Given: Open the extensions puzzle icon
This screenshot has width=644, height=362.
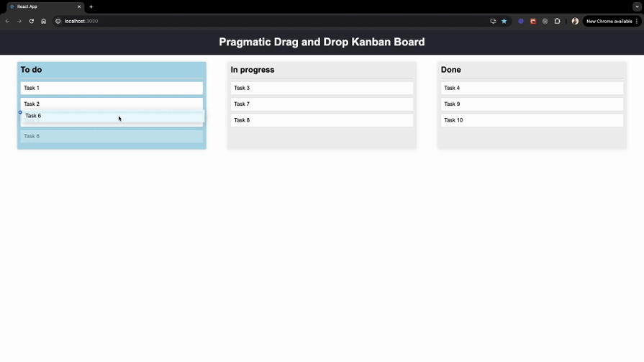Looking at the screenshot, I should 557,21.
